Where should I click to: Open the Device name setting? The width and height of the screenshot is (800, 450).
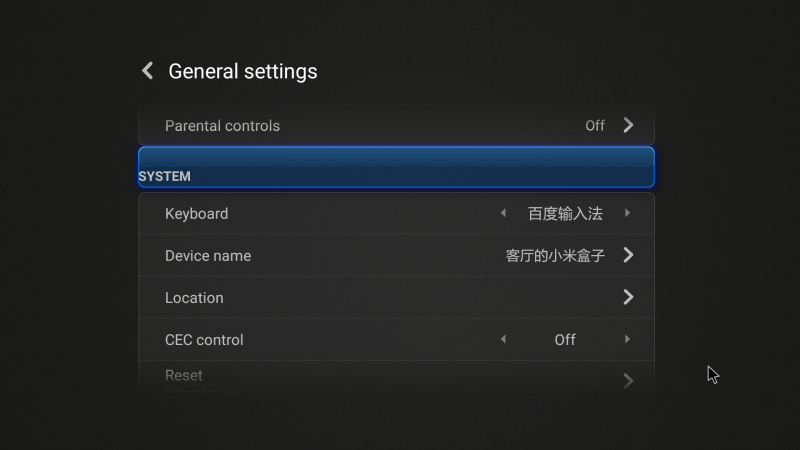[208, 256]
